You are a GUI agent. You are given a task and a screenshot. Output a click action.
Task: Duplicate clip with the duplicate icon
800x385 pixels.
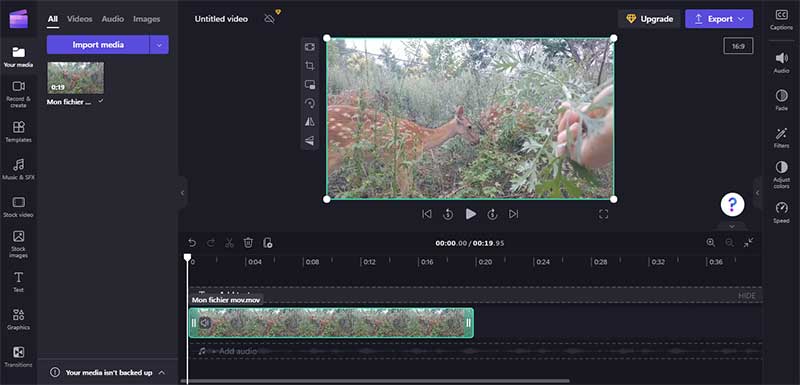pyautogui.click(x=267, y=243)
